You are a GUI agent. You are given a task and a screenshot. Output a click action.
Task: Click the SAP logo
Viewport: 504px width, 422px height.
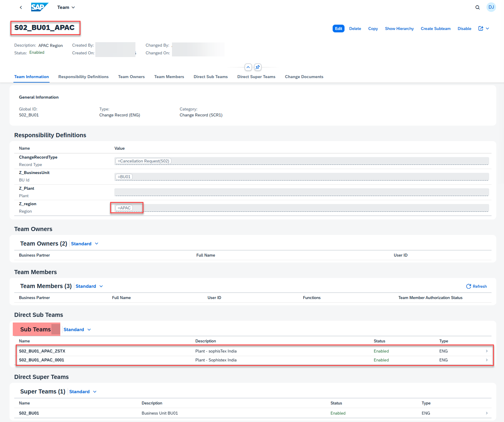coord(39,7)
